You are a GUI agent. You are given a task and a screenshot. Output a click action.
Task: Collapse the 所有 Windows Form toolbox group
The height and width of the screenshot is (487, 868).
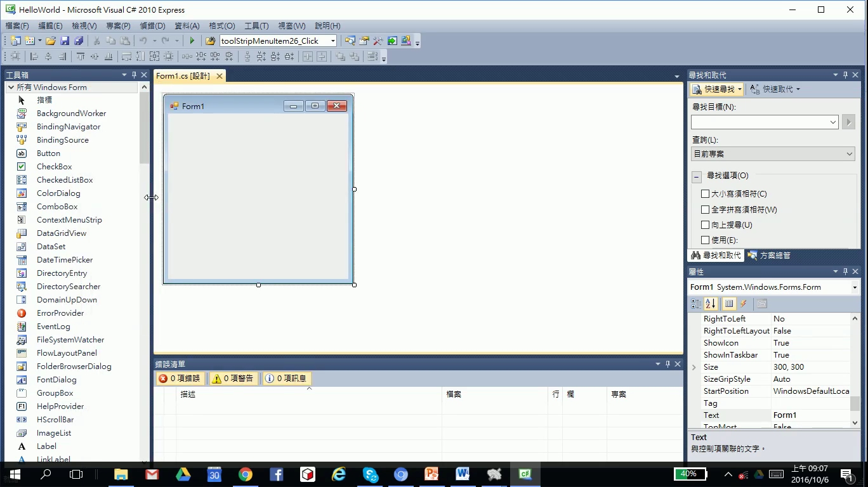click(11, 88)
